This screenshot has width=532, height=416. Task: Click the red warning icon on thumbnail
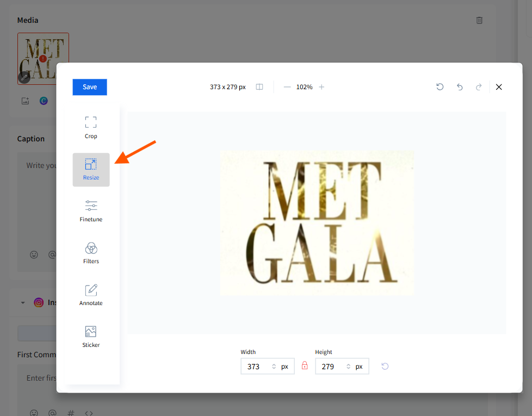(43, 59)
